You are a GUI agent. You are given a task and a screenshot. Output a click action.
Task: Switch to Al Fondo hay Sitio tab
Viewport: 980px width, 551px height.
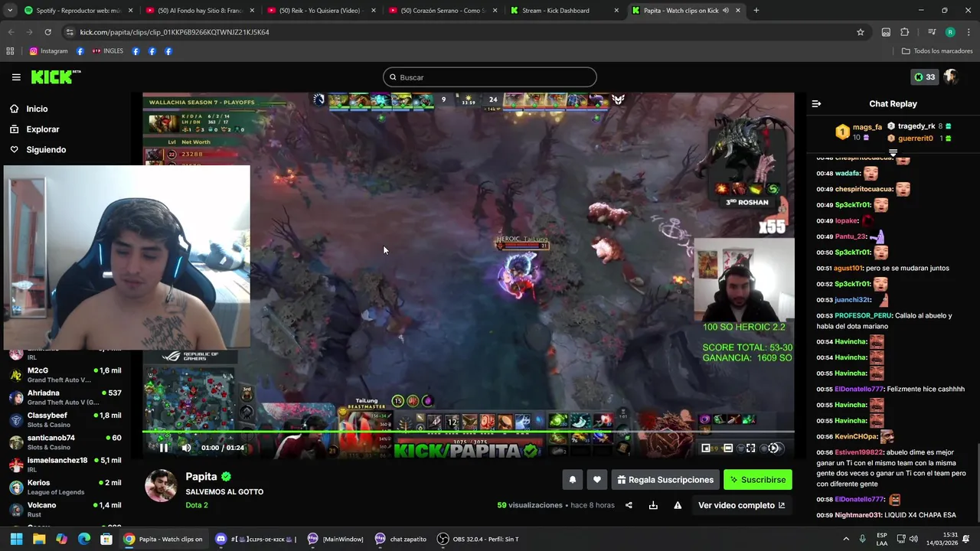(x=199, y=11)
